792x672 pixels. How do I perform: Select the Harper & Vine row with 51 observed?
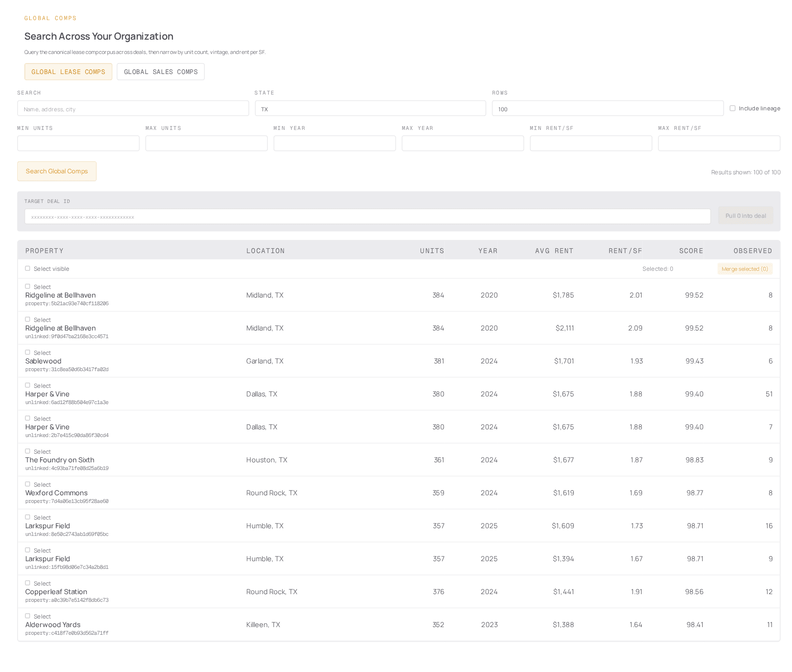coord(28,385)
